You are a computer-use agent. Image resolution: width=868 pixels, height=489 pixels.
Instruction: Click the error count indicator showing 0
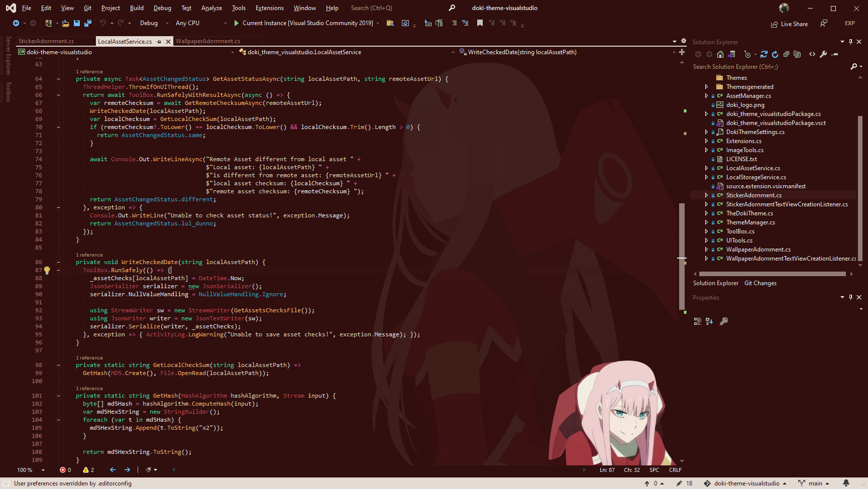tap(66, 470)
